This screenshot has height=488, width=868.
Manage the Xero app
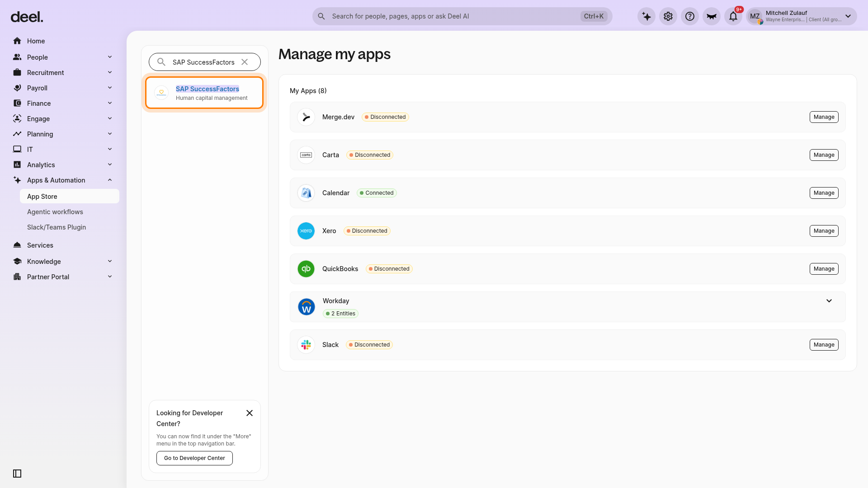point(824,231)
